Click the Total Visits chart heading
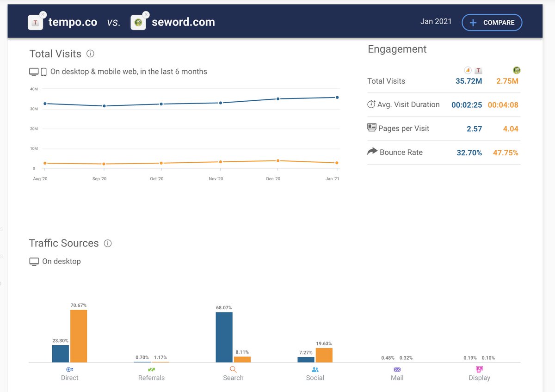Viewport: 555px width, 392px height. point(55,54)
